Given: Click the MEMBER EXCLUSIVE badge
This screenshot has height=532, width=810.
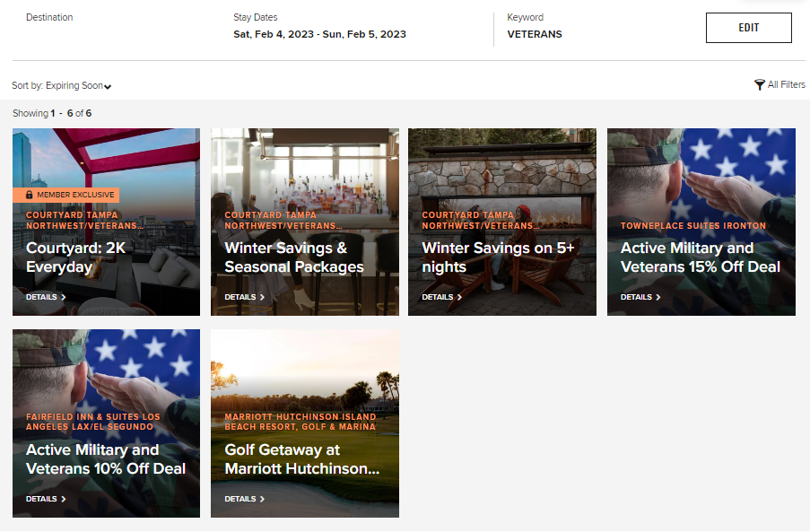Looking at the screenshot, I should point(67,195).
